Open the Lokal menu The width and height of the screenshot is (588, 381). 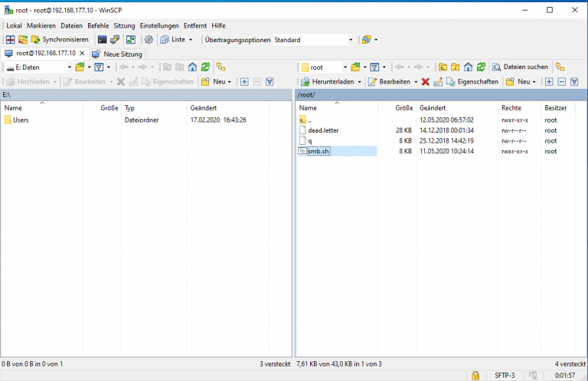(x=14, y=25)
